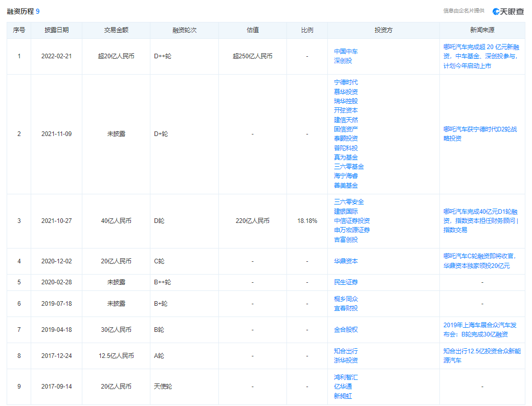
Task: Open investor link 建信天然
Action: 346,120
